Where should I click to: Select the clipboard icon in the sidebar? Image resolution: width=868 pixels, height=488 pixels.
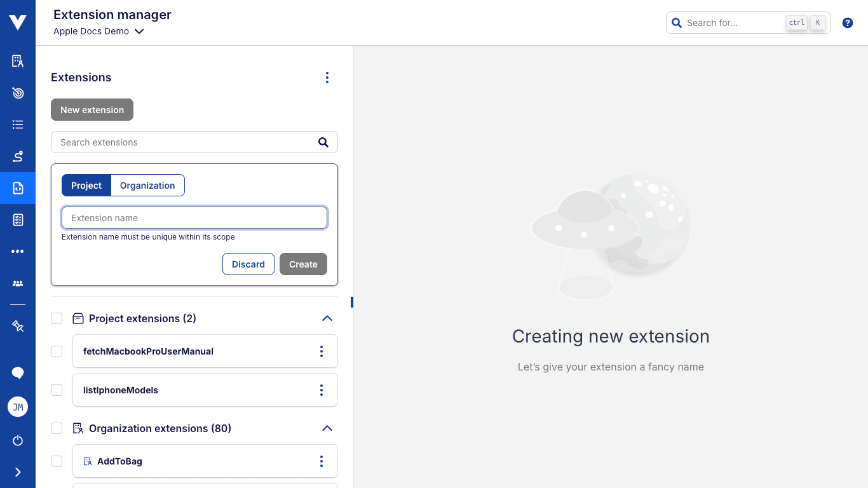[17, 220]
